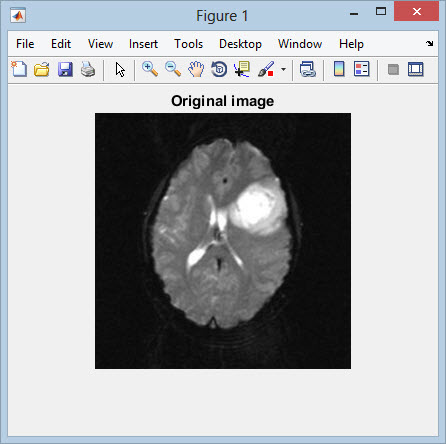Open the Insert menu
This screenshot has width=446, height=444.
tap(143, 44)
